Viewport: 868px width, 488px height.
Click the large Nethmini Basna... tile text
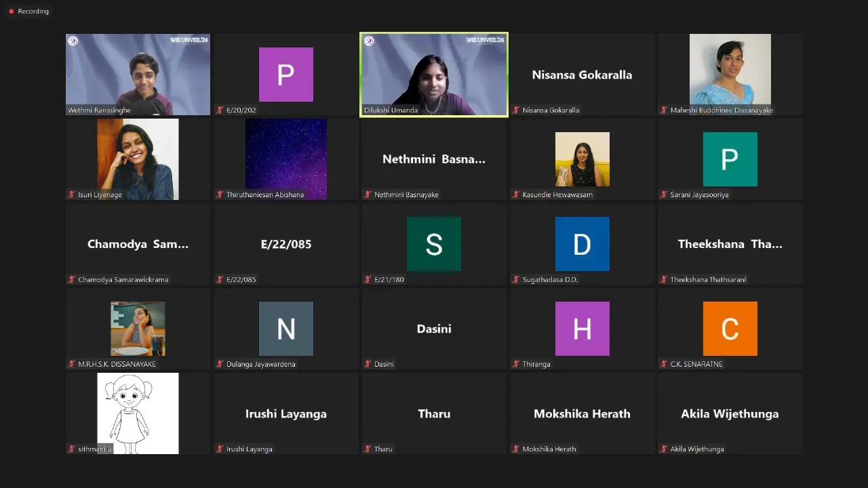(434, 159)
